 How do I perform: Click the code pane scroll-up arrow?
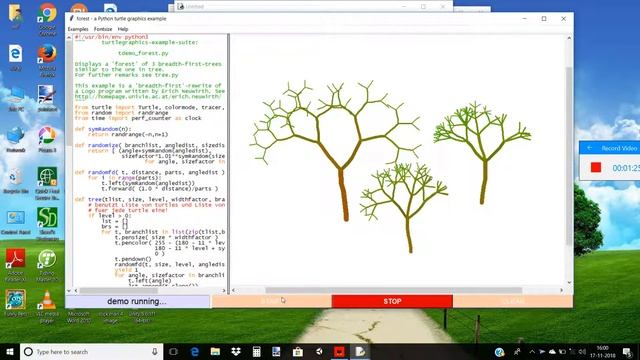69,38
